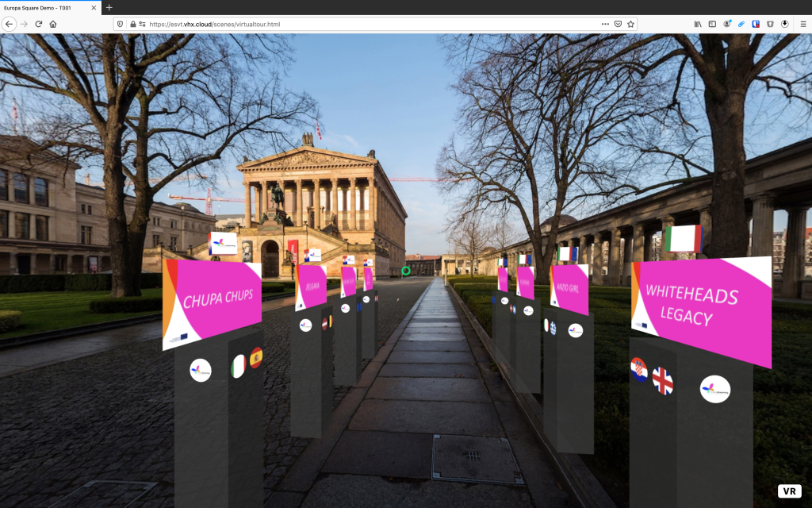
Task: Select the Europa Square Demo tab
Action: coord(48,7)
